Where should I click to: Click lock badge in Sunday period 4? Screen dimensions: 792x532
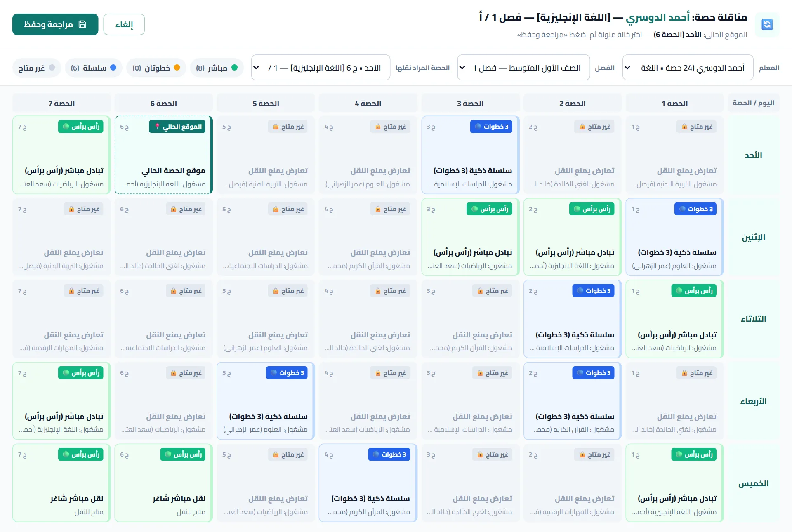point(390,127)
